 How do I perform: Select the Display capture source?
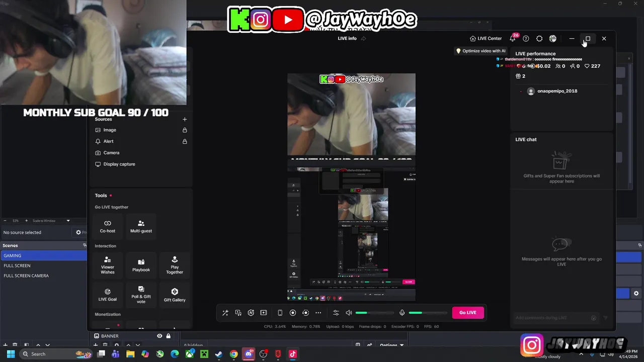pyautogui.click(x=119, y=164)
